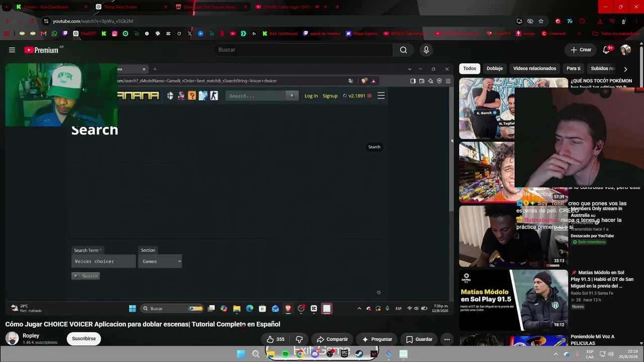The width and height of the screenshot is (644, 362).
Task: Click the weather widget 28°C Parc. nublado
Action: coord(27,308)
